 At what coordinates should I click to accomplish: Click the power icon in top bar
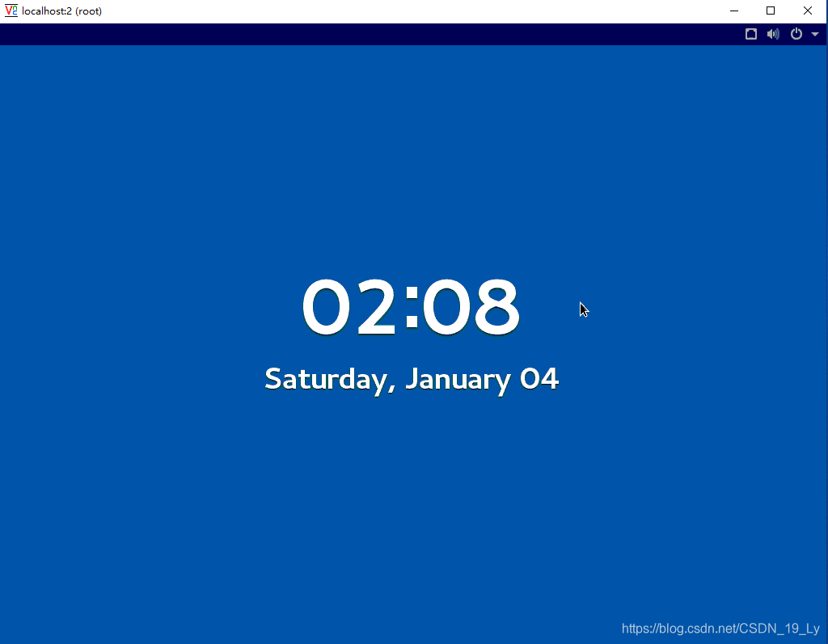pyautogui.click(x=796, y=34)
